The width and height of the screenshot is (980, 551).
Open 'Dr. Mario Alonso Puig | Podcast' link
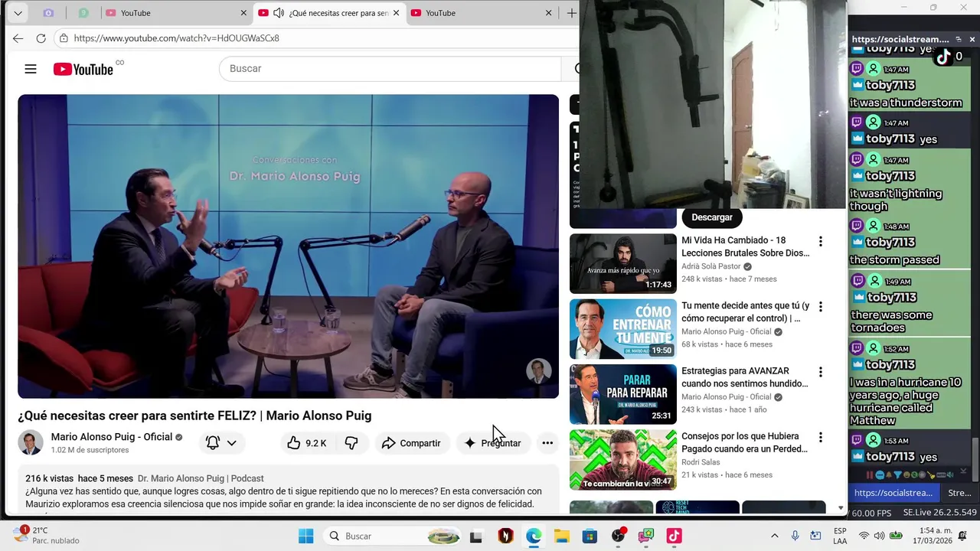point(201,478)
